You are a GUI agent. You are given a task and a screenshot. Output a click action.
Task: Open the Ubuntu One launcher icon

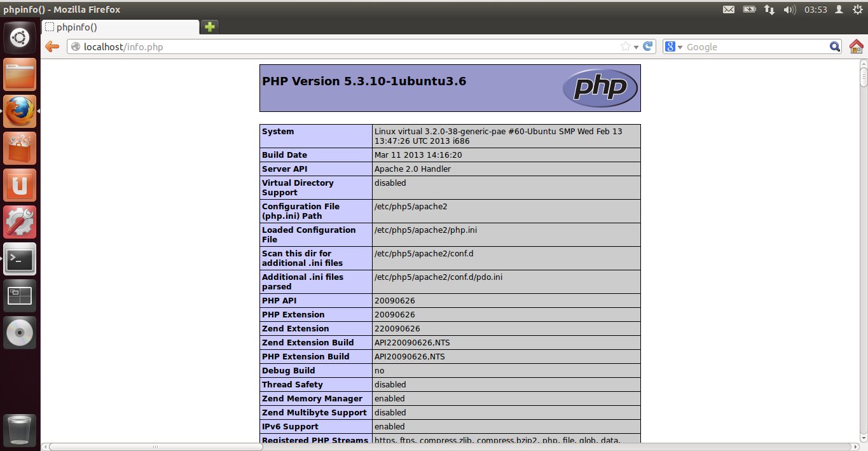pos(20,186)
